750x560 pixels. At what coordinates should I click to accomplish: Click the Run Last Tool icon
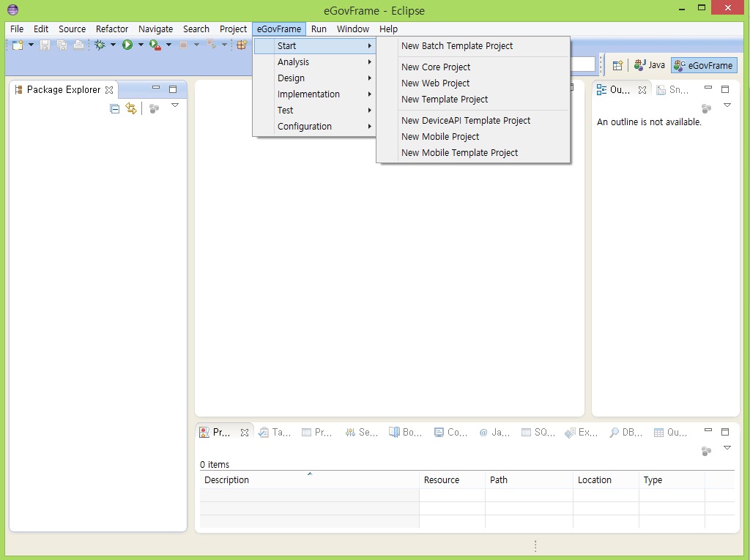155,45
